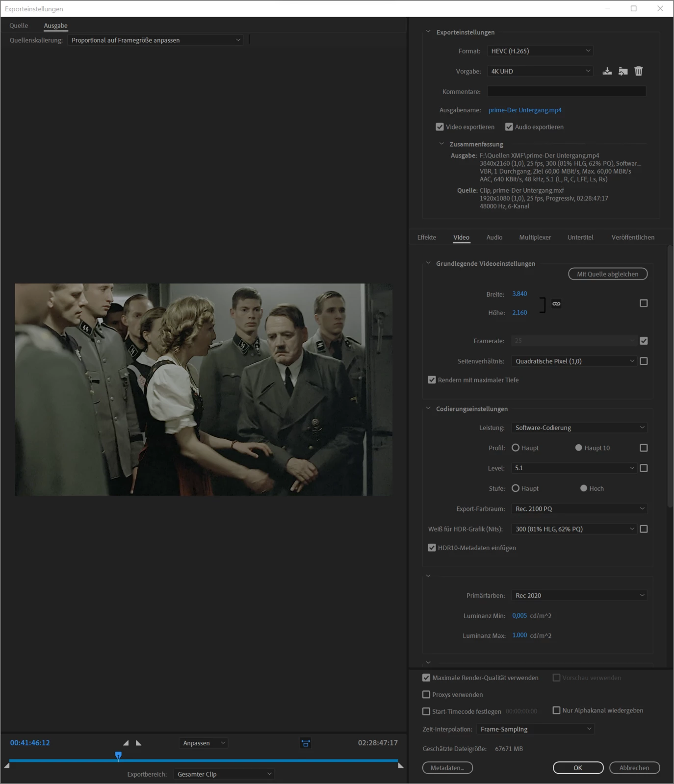Open the Level 5.1 dropdown
The width and height of the screenshot is (674, 784).
tap(574, 468)
